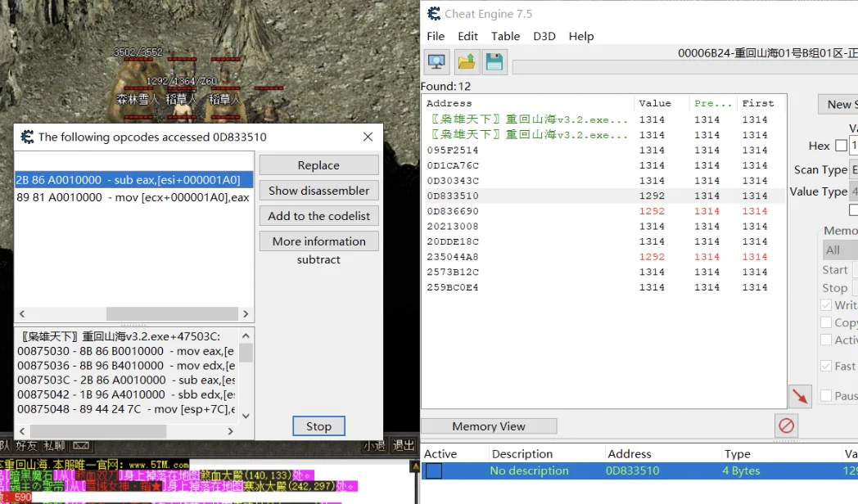Open the Scan Type dropdown
Viewport: 858px width, 504px height.
click(x=854, y=169)
